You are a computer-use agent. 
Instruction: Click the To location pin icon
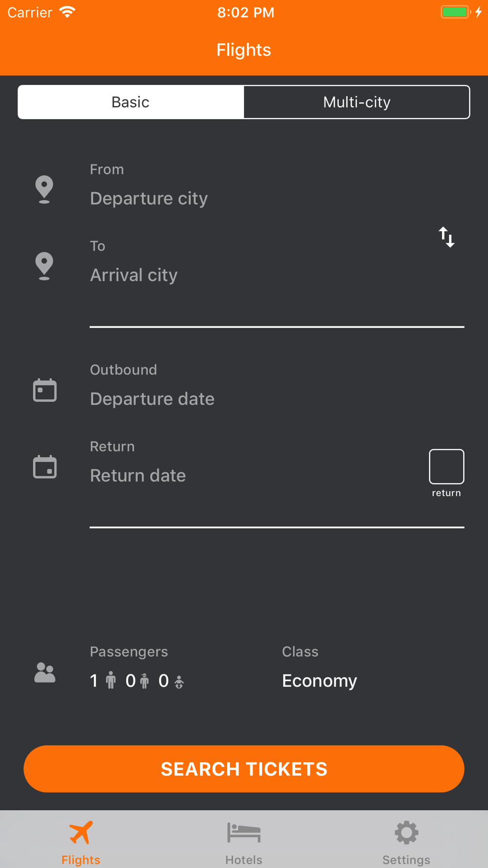(44, 266)
